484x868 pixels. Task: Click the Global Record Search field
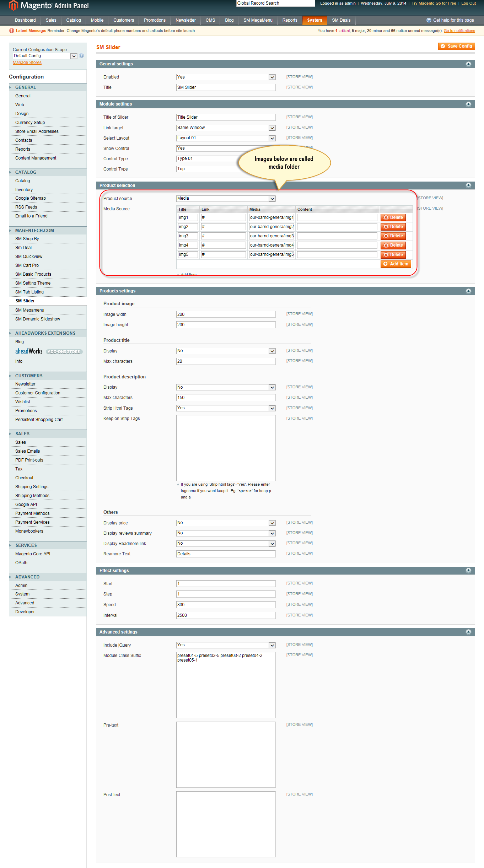(276, 3)
